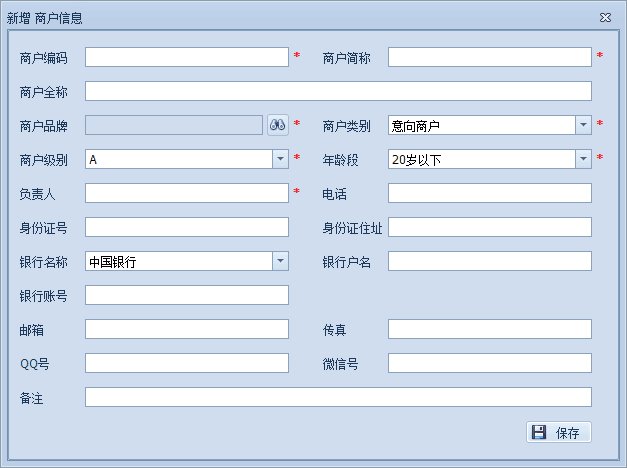627x468 pixels.
Task: Select the 身份证住址 input field
Action: [x=489, y=227]
